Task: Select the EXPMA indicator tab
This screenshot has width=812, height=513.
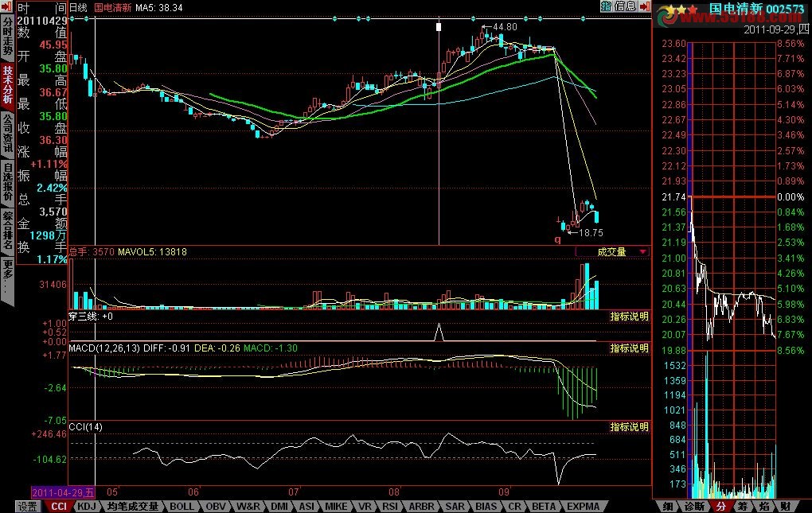Action: coord(583,507)
